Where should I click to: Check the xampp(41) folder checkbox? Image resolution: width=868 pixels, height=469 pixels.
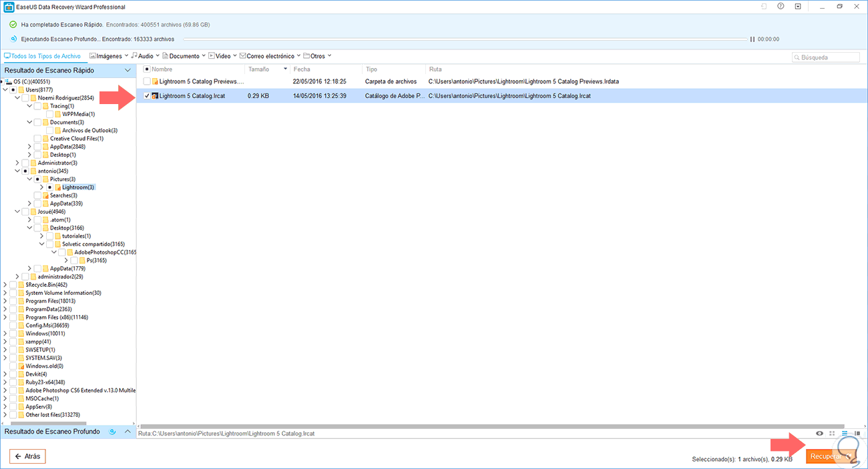coord(13,342)
